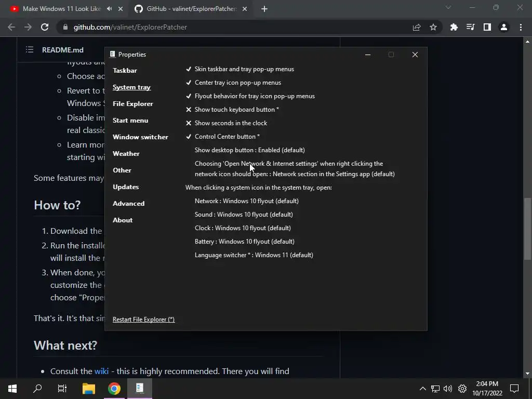Screen dimensions: 532x399
Task: Change Open Network & Internet settings target
Action: (x=295, y=169)
